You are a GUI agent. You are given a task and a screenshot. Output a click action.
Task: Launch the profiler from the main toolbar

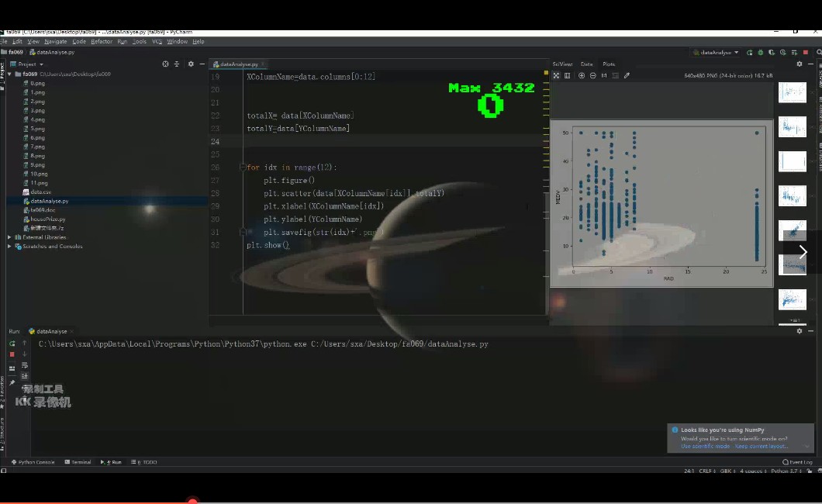tap(783, 53)
